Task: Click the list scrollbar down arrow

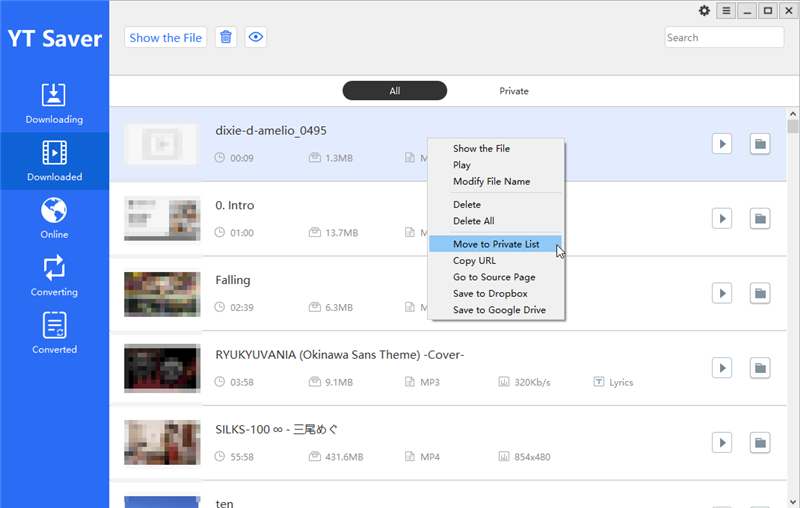Action: point(792,502)
